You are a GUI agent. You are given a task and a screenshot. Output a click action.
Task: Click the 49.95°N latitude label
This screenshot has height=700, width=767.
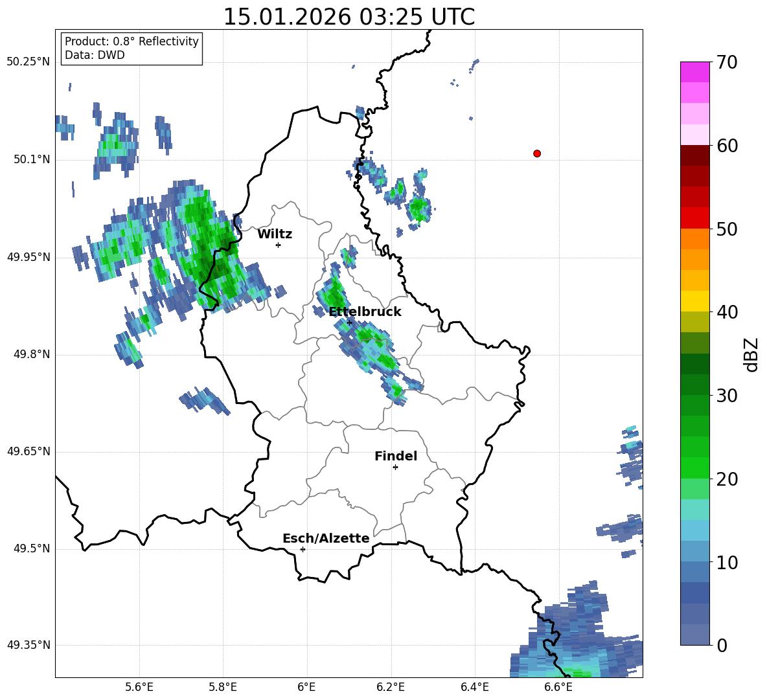coord(29,256)
